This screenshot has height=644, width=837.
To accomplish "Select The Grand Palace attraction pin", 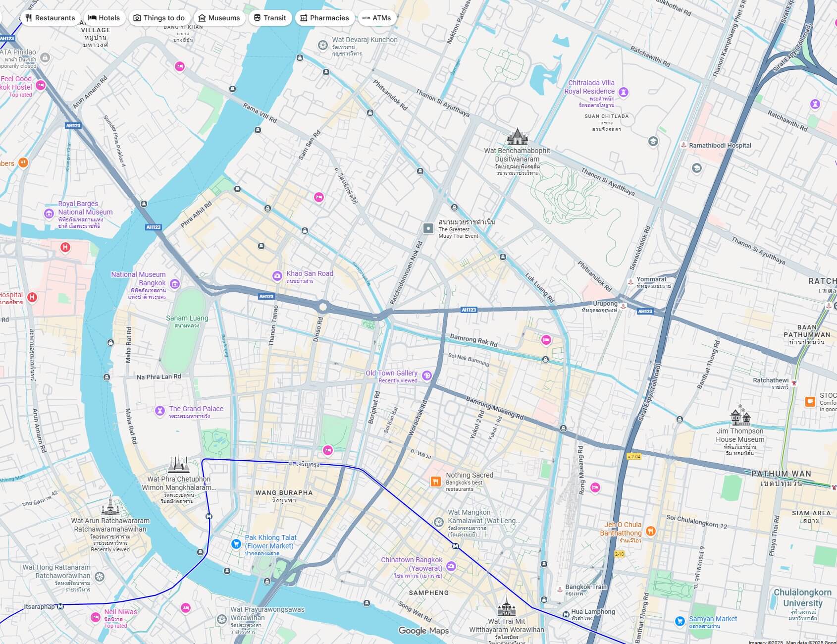I will click(x=159, y=411).
